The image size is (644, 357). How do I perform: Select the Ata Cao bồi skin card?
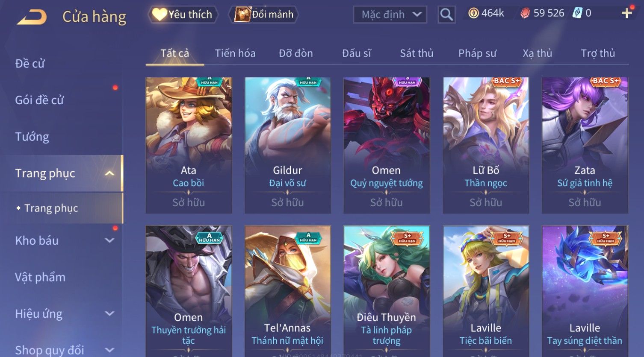[x=189, y=145]
